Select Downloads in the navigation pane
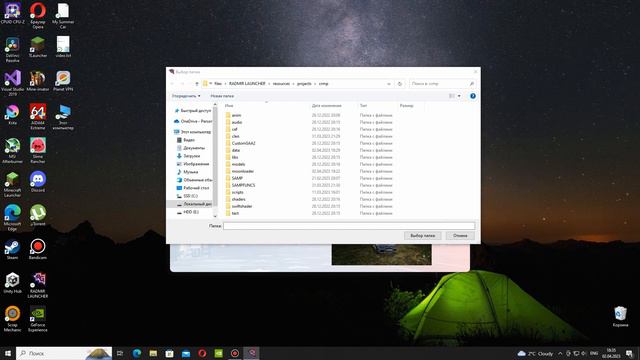This screenshot has height=360, width=640. pyautogui.click(x=188, y=156)
